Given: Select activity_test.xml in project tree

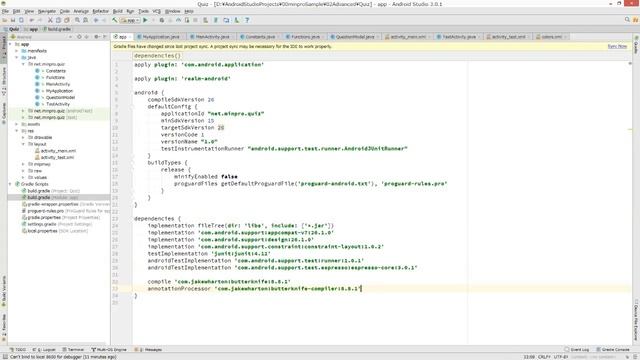Looking at the screenshot, I should coord(57,158).
